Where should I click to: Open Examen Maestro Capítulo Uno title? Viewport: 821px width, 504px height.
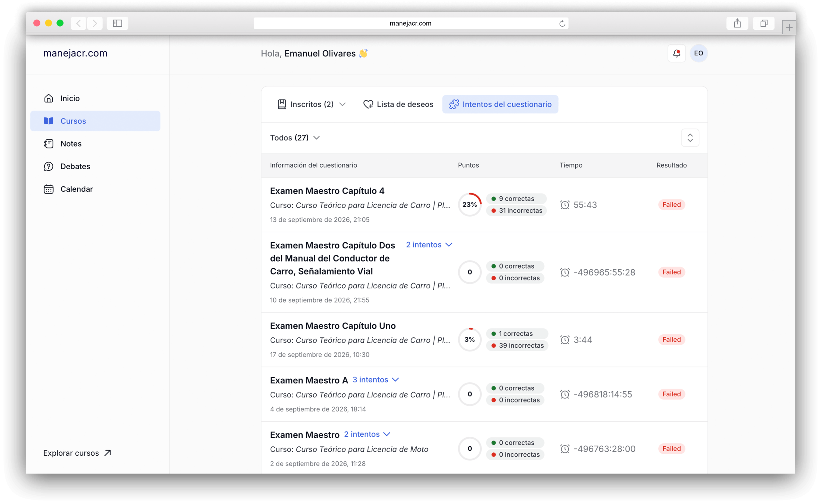[x=333, y=326]
